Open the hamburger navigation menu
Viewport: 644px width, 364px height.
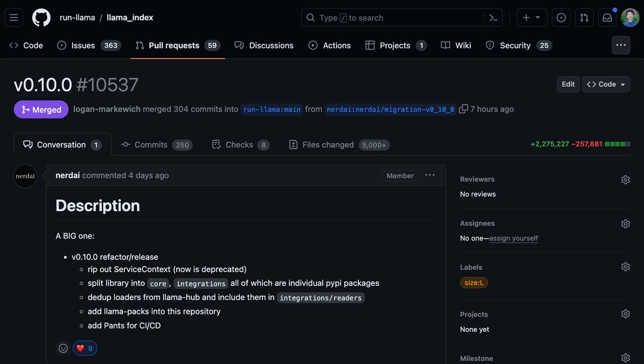tap(13, 17)
